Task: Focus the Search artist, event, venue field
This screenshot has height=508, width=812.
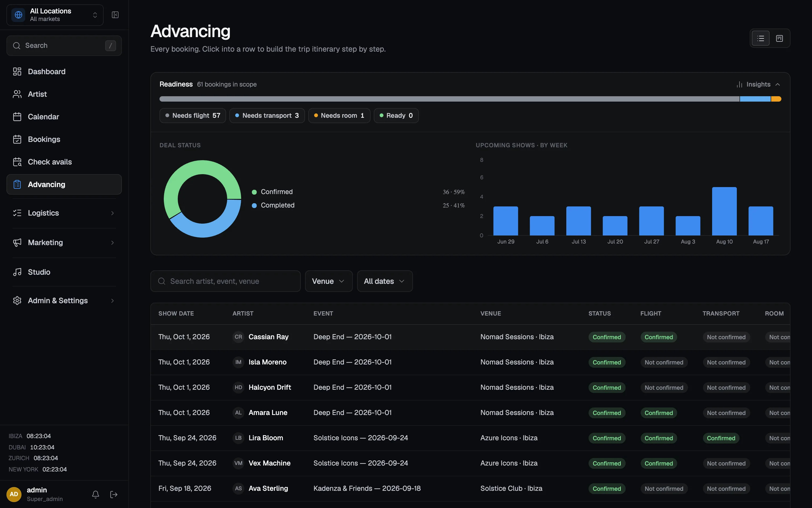Action: click(226, 281)
